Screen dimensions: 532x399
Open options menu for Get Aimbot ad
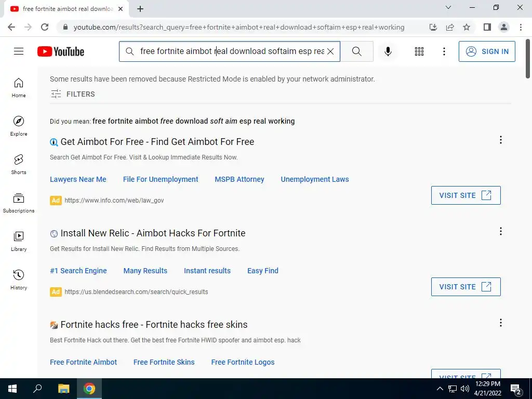[x=500, y=140]
